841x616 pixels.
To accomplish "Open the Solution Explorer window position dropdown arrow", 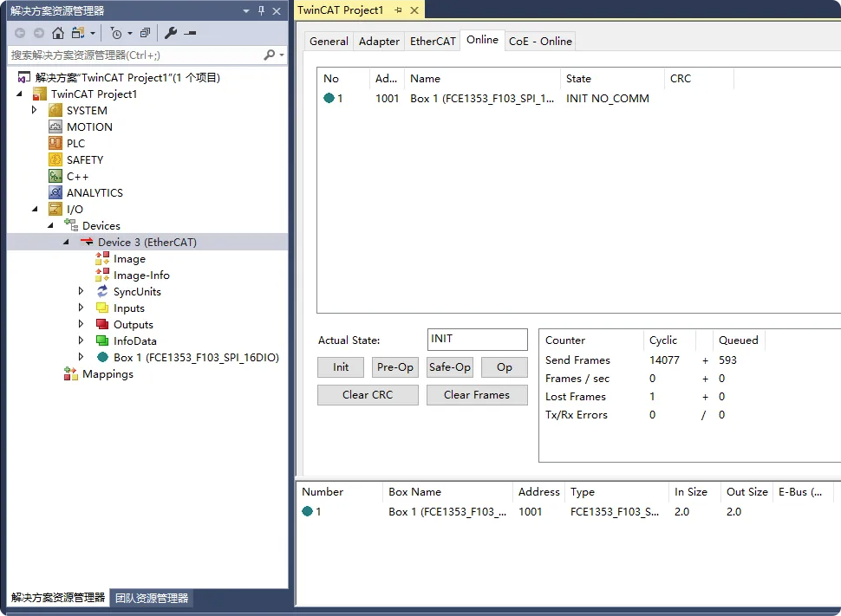I will [246, 10].
